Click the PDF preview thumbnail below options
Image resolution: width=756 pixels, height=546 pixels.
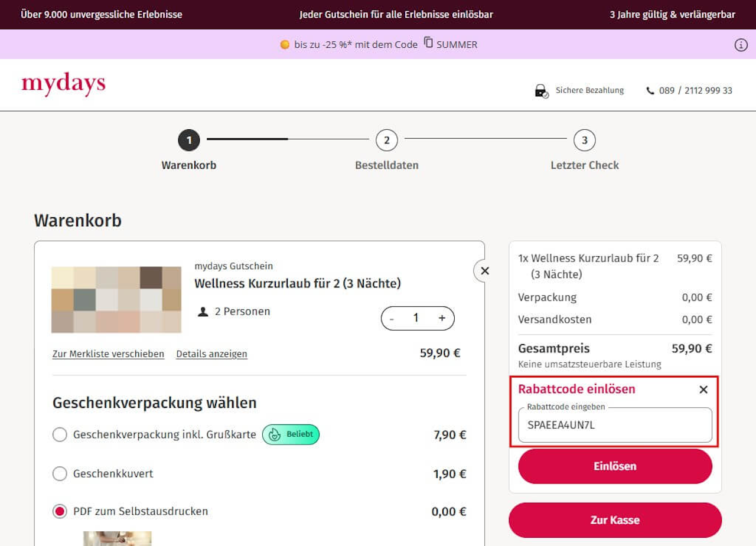click(x=117, y=538)
